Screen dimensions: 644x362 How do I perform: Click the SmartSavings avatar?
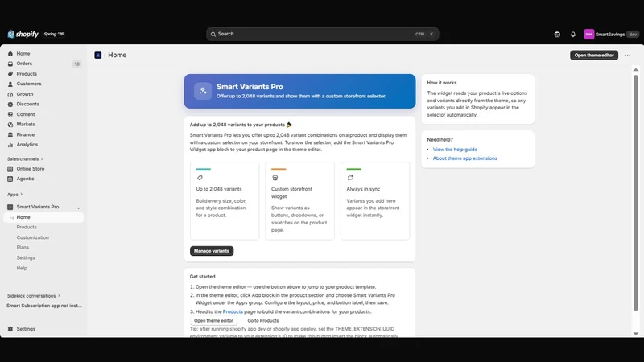point(589,35)
